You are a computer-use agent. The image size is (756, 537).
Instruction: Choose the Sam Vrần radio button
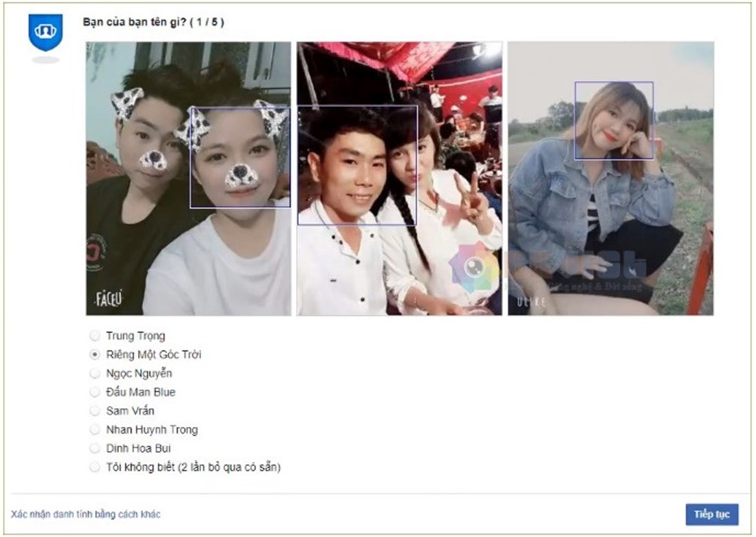coord(95,410)
